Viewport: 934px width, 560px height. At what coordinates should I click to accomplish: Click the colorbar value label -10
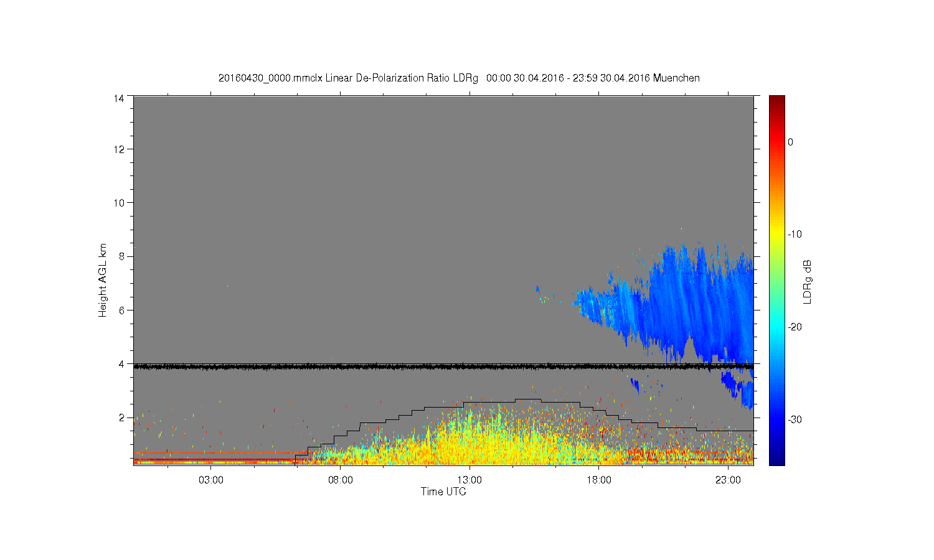click(795, 235)
